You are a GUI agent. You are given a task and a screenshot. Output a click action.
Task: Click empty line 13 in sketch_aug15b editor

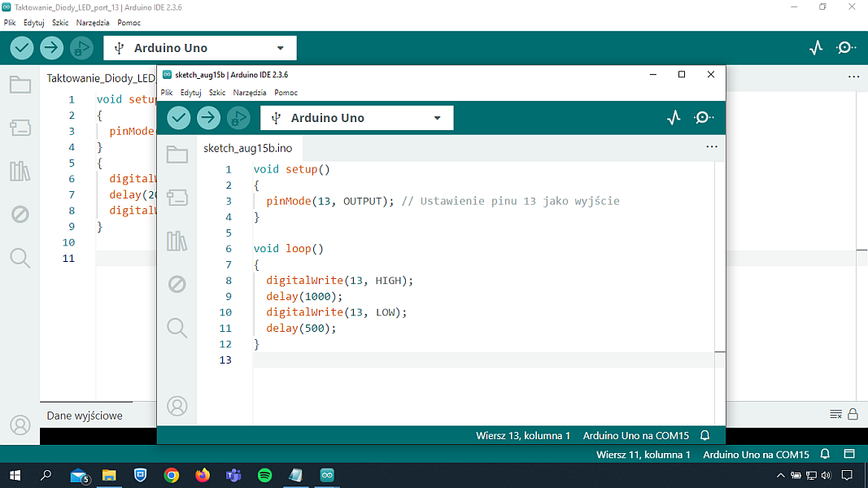tap(484, 359)
